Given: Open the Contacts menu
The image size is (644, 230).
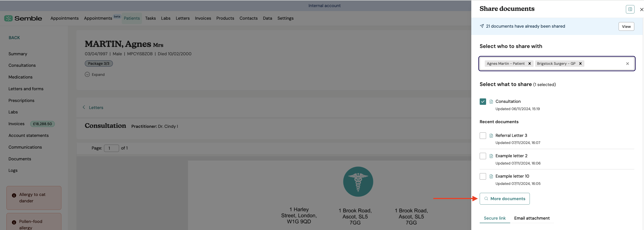Looking at the screenshot, I should (x=248, y=18).
